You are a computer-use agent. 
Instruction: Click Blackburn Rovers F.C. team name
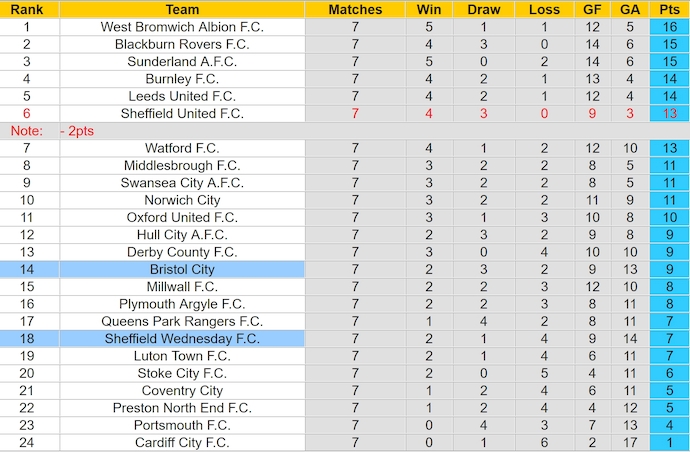[182, 44]
